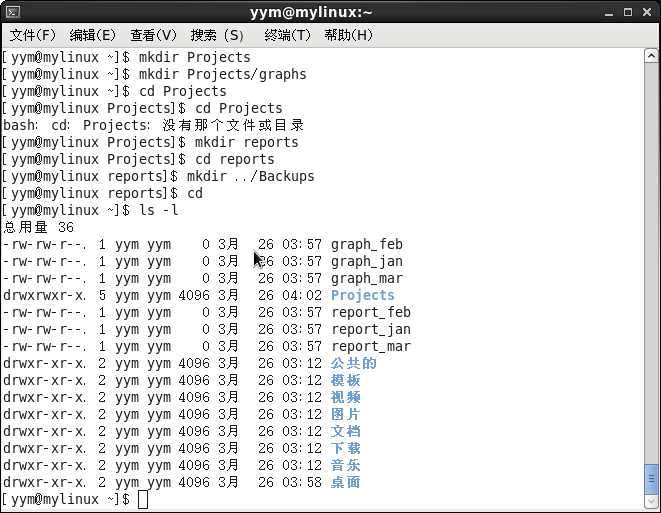The height and width of the screenshot is (513, 661).
Task: Click the graph_feb file name
Action: click(x=367, y=244)
